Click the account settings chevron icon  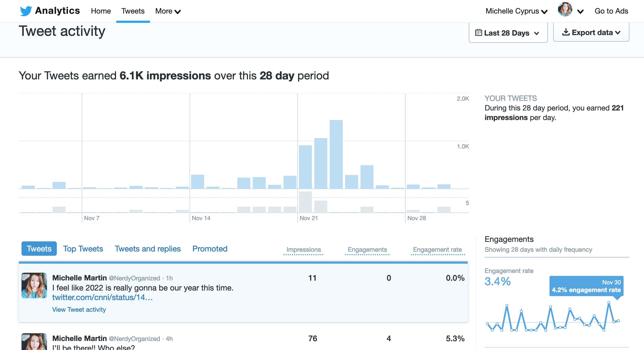click(581, 11)
